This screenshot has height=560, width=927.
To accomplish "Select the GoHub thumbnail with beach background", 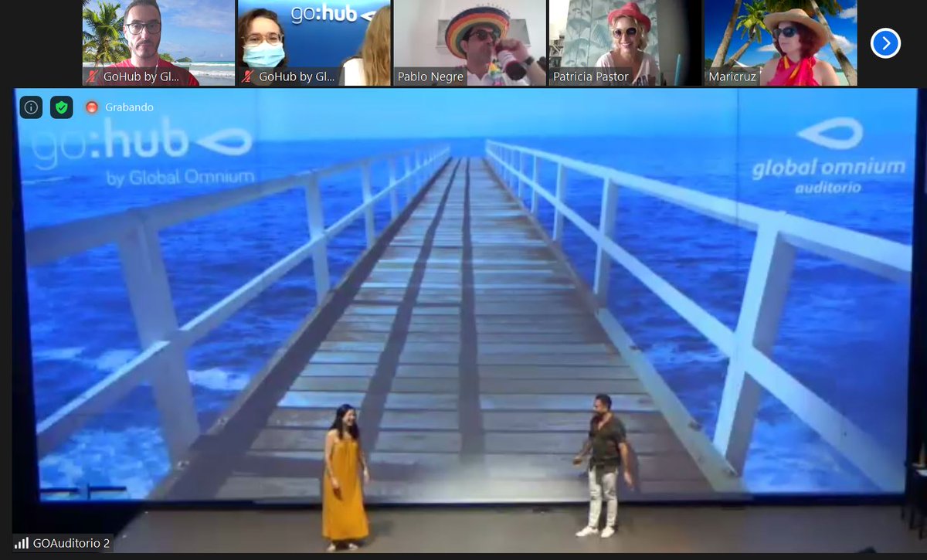I will (x=158, y=42).
